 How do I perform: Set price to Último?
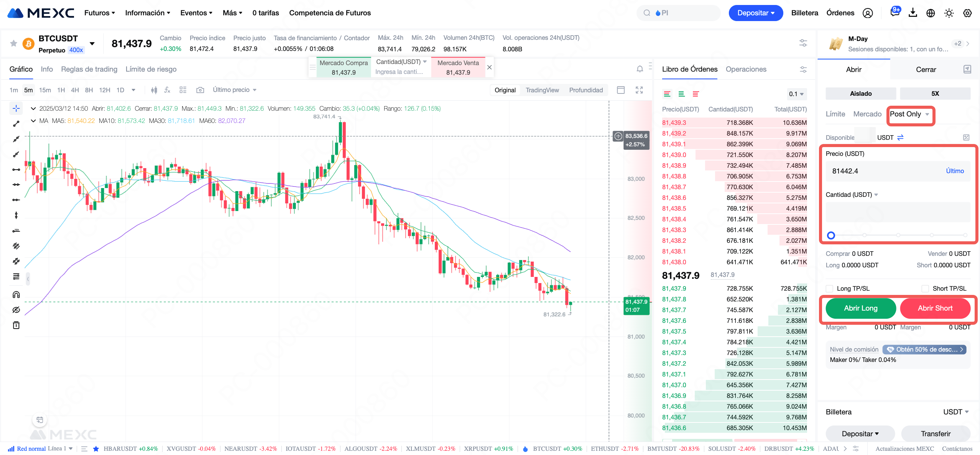pyautogui.click(x=955, y=171)
